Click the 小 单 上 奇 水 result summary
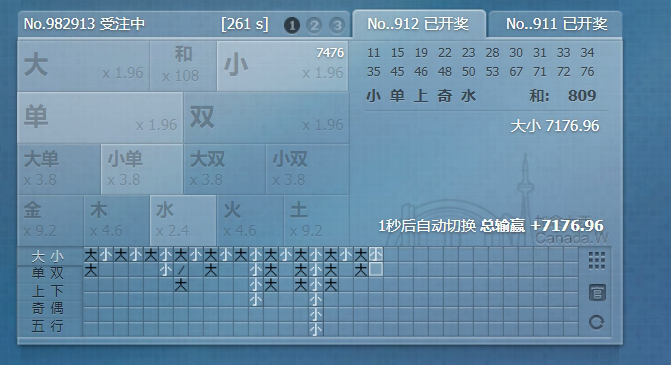 (421, 95)
